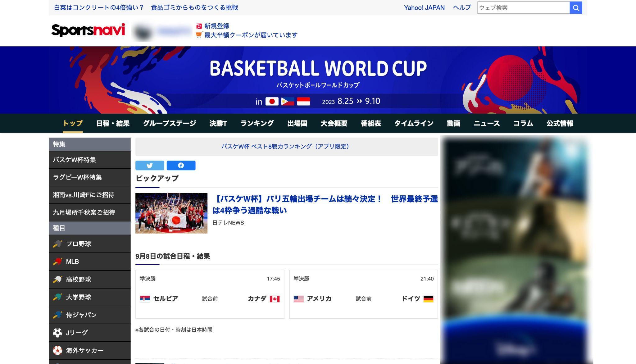The width and height of the screenshot is (636, 364).
Task: Open the アメリカ vs ドイツ match card
Action: coord(364,294)
